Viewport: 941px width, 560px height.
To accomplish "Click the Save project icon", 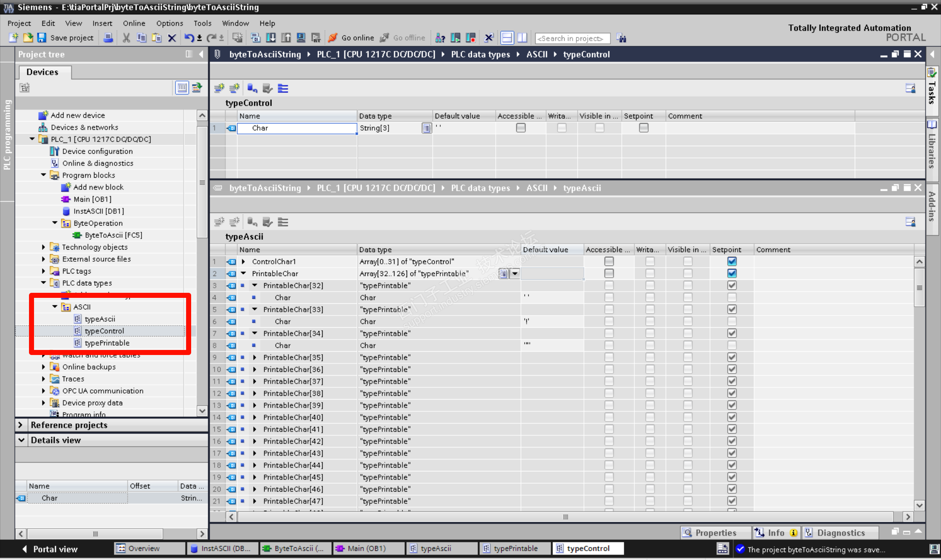I will 42,38.
